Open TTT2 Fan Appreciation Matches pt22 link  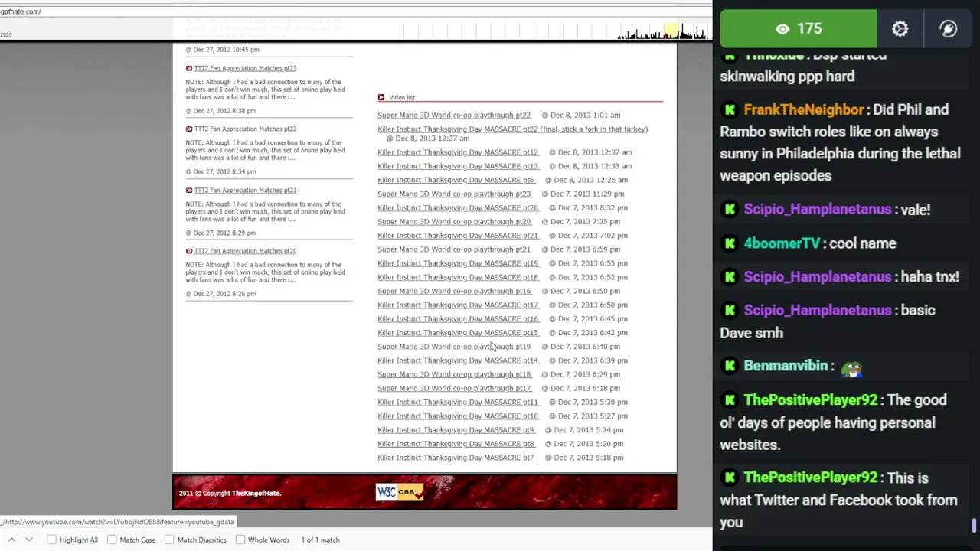[245, 129]
